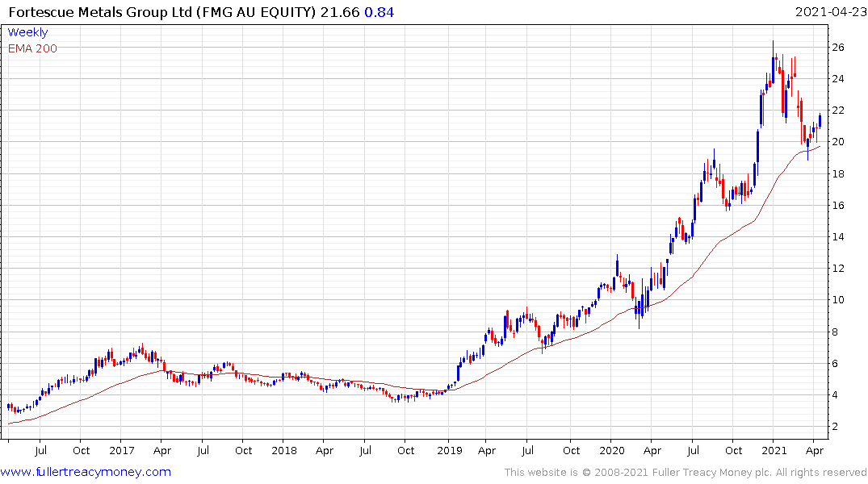
Task: Click the 2019 year axis label
Action: coord(449,450)
